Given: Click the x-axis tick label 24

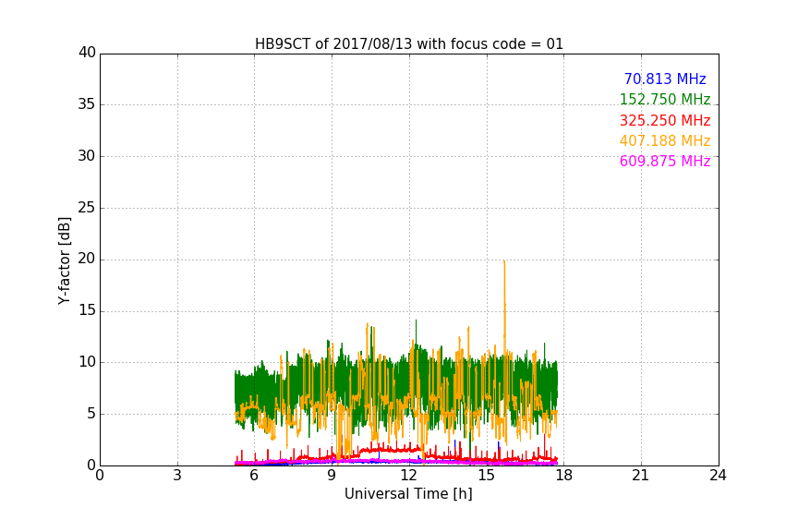Looking at the screenshot, I should 718,476.
